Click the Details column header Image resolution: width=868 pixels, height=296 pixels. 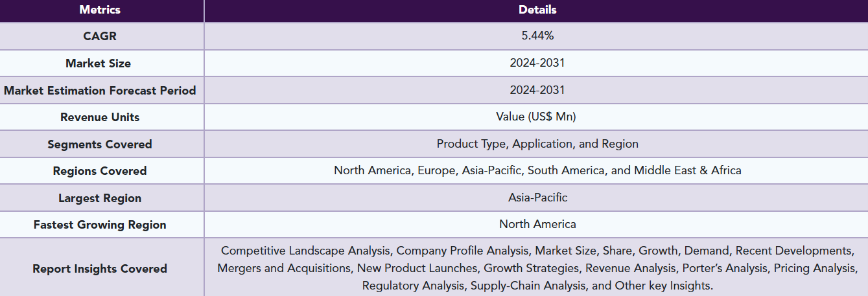pyautogui.click(x=537, y=10)
